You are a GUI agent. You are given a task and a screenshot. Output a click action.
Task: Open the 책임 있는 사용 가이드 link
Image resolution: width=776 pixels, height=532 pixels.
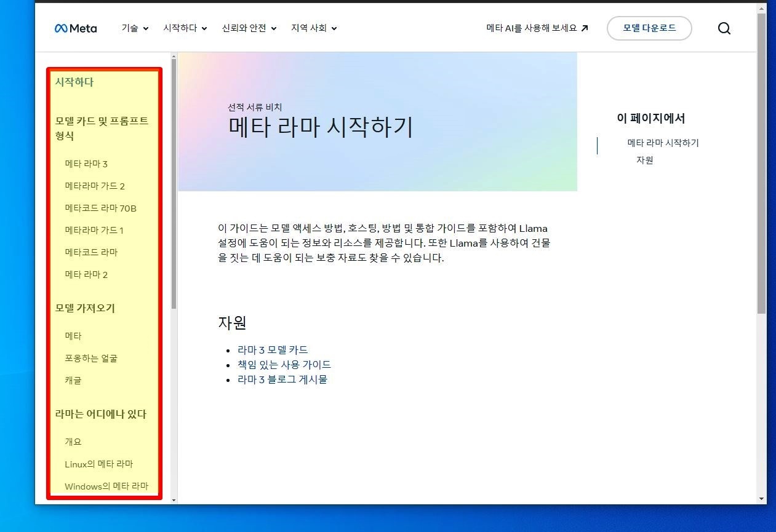click(284, 365)
